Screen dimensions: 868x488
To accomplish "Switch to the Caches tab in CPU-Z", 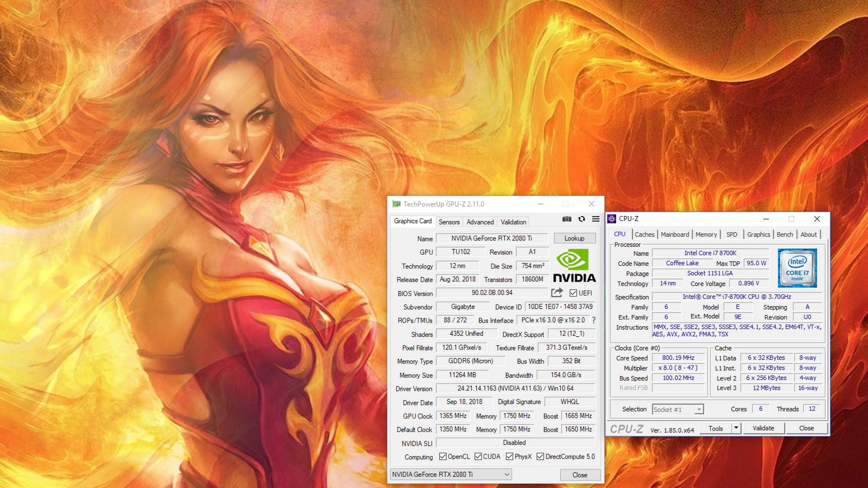I will pyautogui.click(x=644, y=234).
